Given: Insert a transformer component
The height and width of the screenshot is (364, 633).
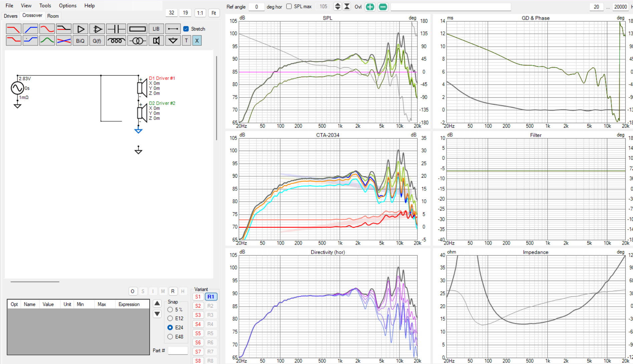Looking at the screenshot, I should click(x=137, y=41).
